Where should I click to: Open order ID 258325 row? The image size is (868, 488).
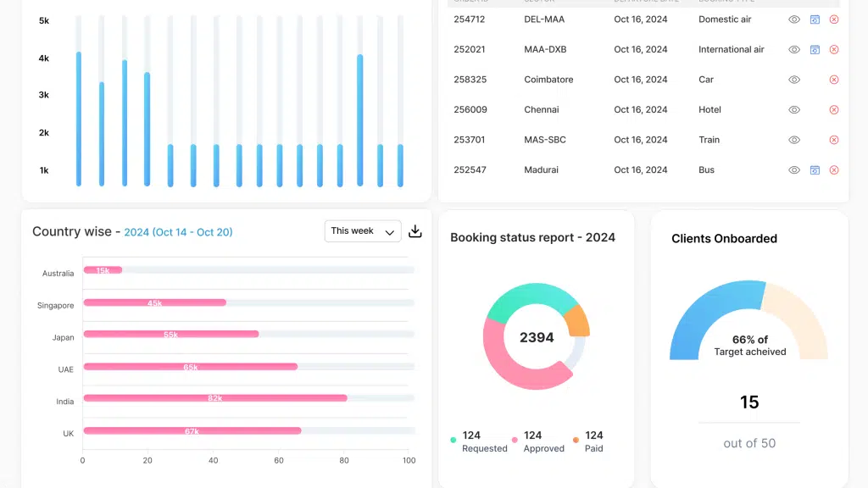click(x=643, y=80)
